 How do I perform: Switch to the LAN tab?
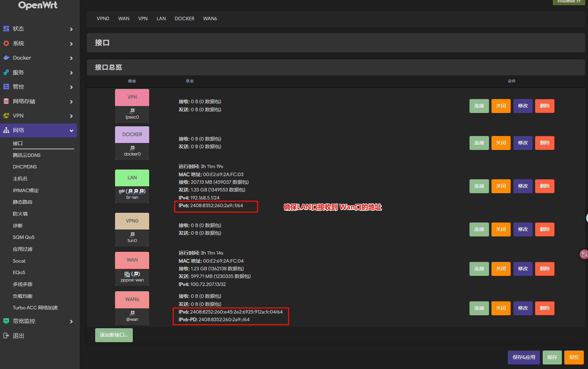161,18
